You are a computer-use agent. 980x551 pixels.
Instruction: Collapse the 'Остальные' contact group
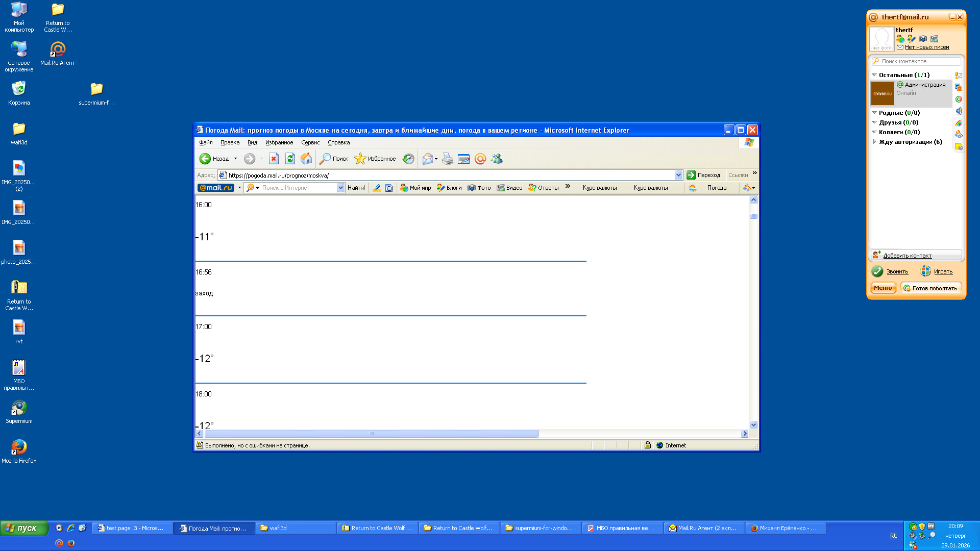(874, 75)
